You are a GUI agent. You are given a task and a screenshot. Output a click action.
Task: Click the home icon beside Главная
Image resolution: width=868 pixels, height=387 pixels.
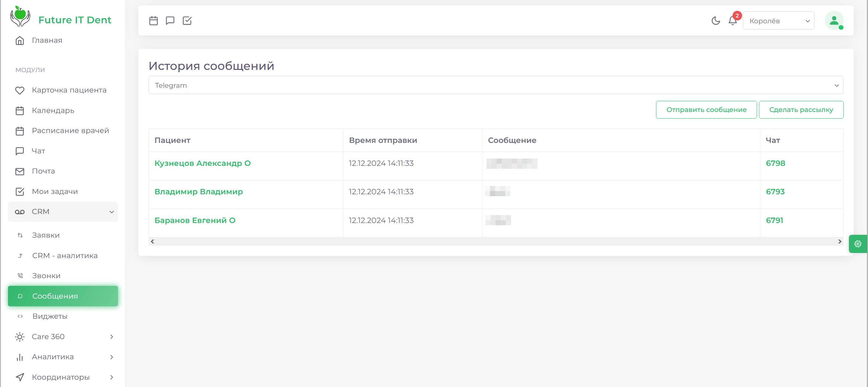click(20, 41)
